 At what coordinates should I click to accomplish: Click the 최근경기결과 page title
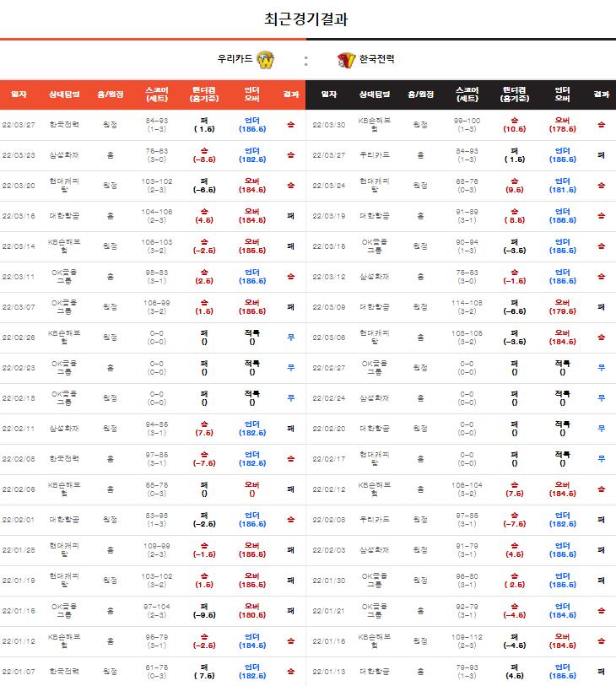click(x=305, y=19)
